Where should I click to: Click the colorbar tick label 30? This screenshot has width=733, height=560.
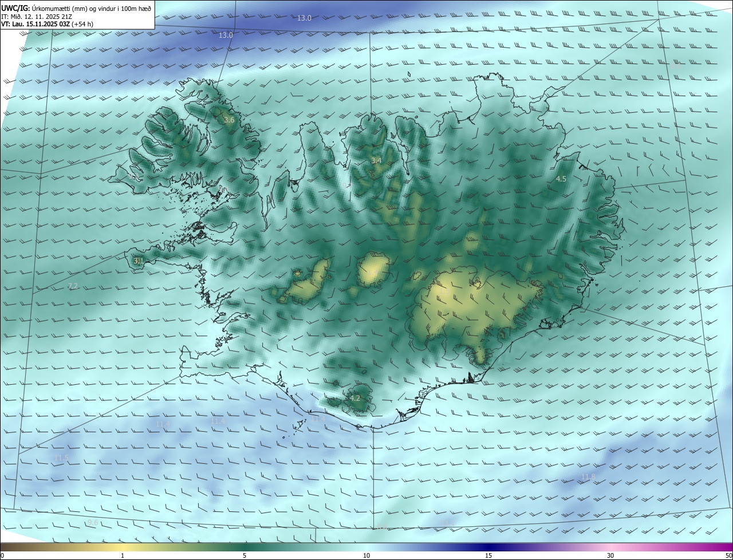tap(610, 555)
